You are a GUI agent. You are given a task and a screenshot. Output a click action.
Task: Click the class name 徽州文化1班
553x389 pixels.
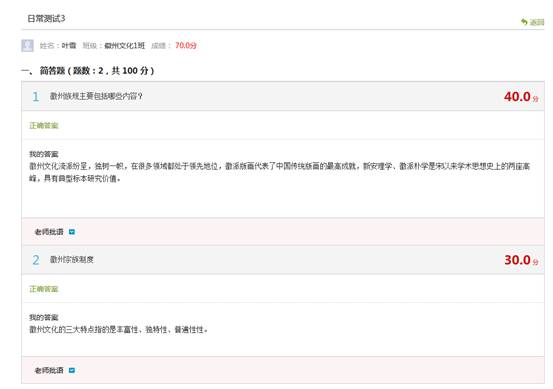pos(124,45)
